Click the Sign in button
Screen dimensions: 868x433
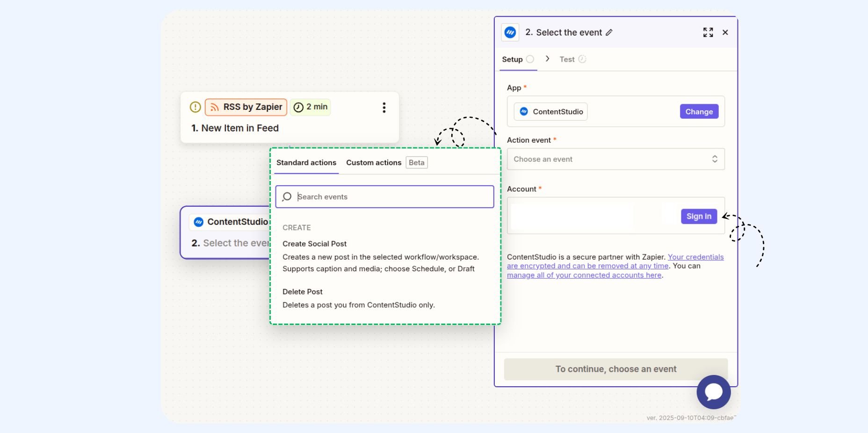[699, 216]
